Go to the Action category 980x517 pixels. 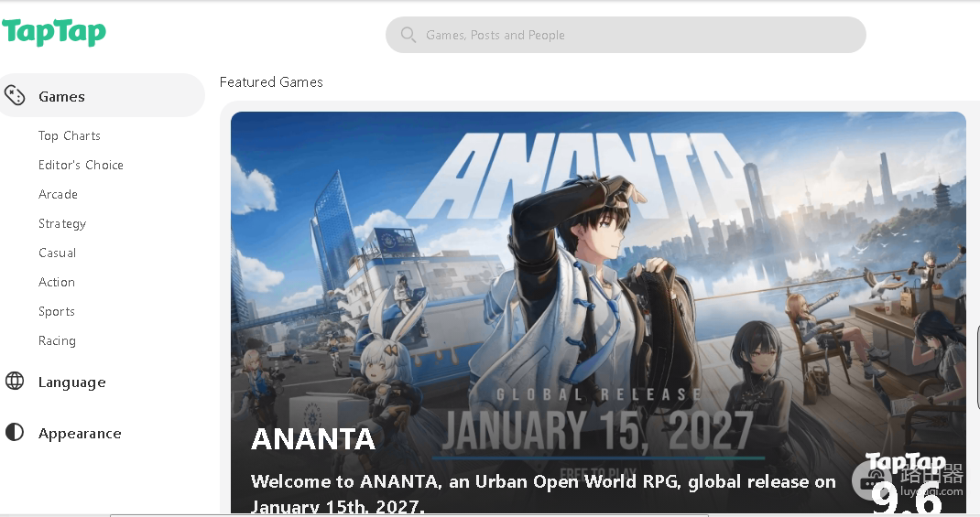click(x=57, y=282)
